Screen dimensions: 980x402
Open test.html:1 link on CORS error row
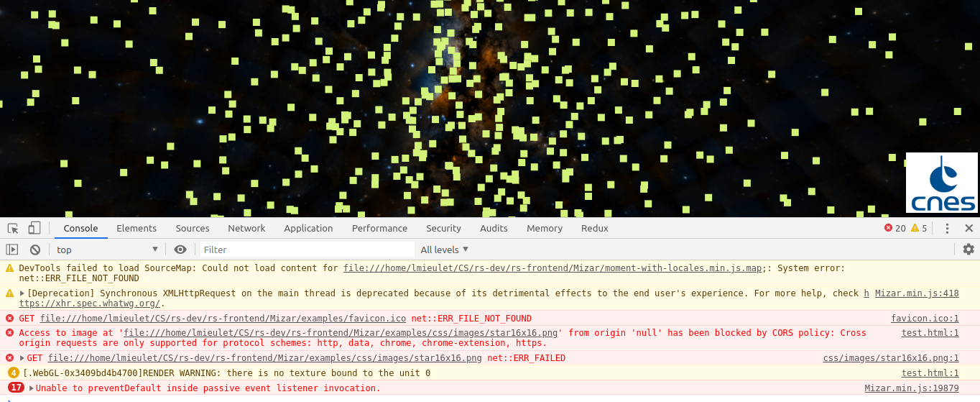click(x=930, y=333)
